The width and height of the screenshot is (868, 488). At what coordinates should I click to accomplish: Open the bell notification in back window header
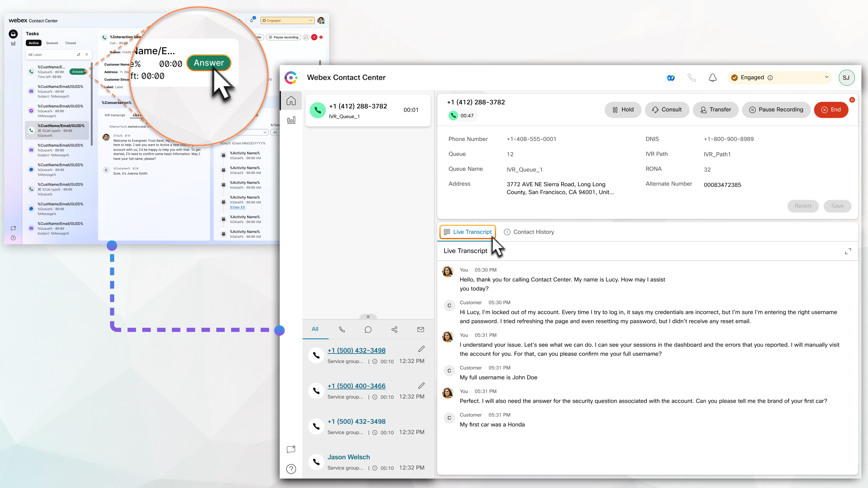click(252, 20)
